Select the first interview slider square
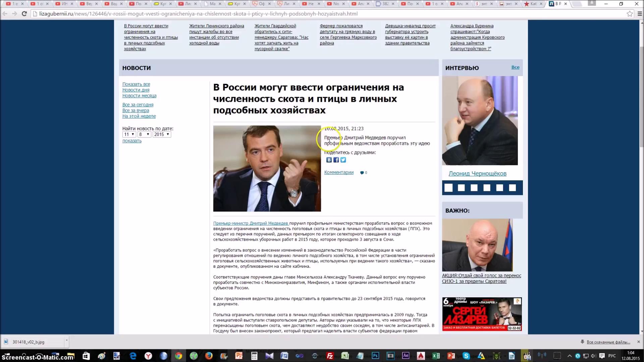644x362 pixels. 448,188
